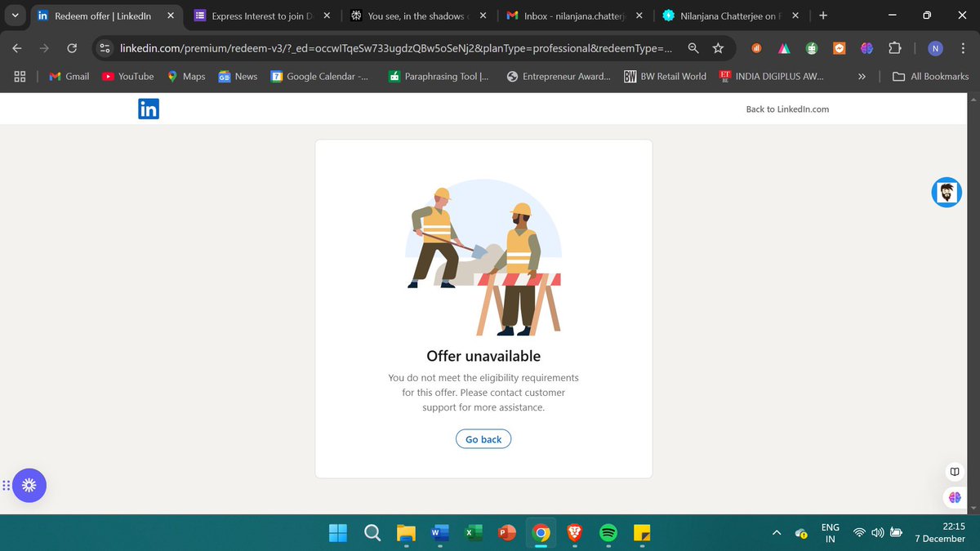Open the Extensions puzzle piece menu
The image size is (980, 551).
click(x=894, y=49)
